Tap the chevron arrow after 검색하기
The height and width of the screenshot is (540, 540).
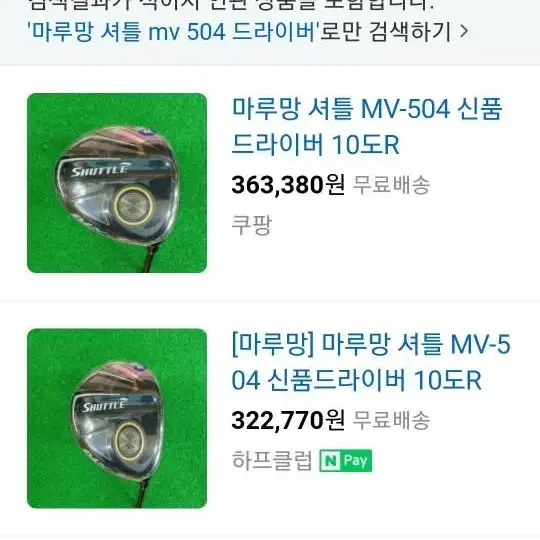pos(464,32)
